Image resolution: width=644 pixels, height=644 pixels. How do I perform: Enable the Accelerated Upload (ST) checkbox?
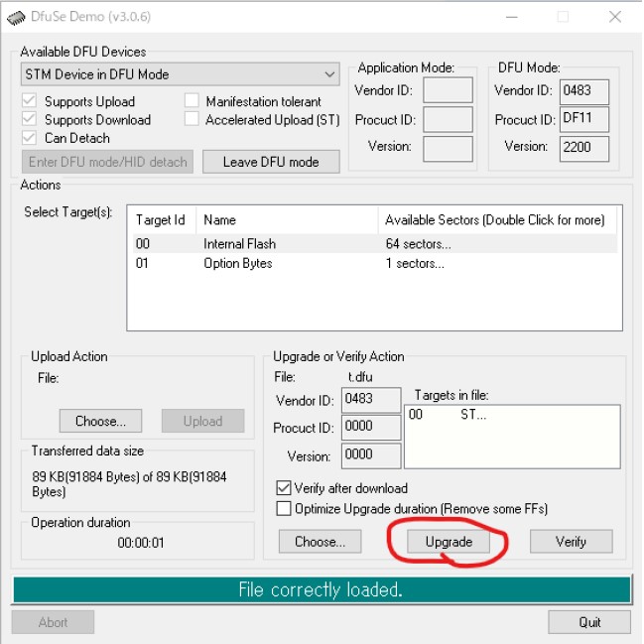[192, 119]
